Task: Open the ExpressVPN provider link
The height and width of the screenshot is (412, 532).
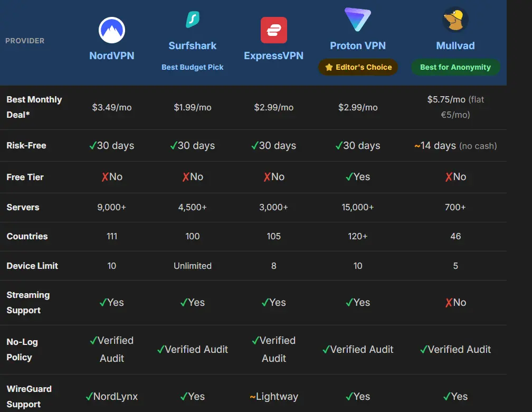Action: click(x=273, y=55)
